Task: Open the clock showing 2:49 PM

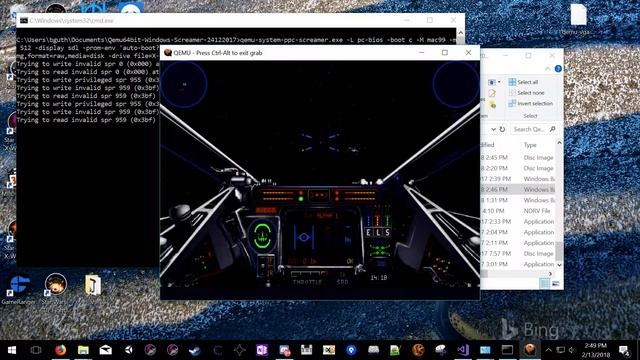Action: [596, 350]
